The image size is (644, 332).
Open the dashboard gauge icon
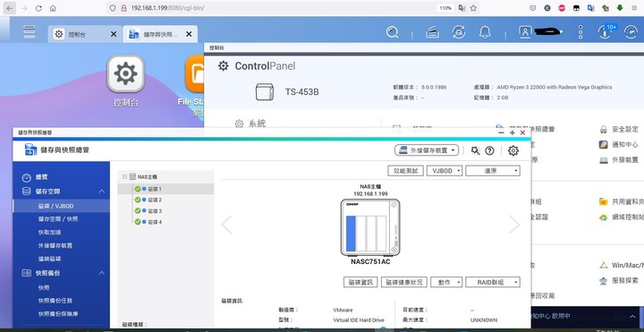(631, 32)
